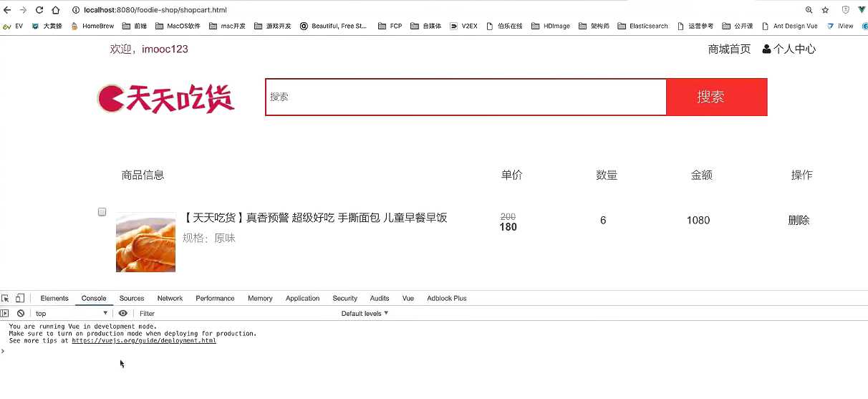Open the Adblock Plus tab

click(x=446, y=298)
